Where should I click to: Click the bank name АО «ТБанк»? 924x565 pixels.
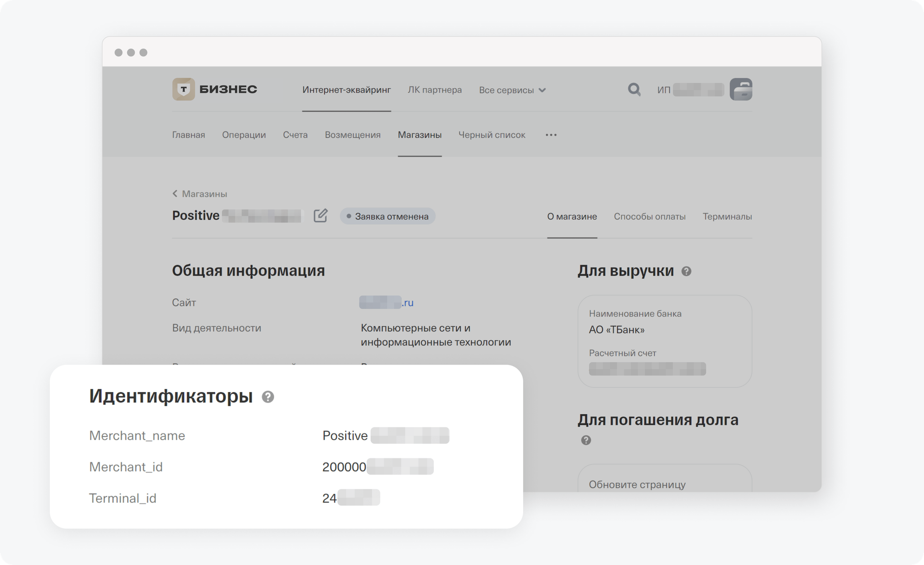point(616,330)
